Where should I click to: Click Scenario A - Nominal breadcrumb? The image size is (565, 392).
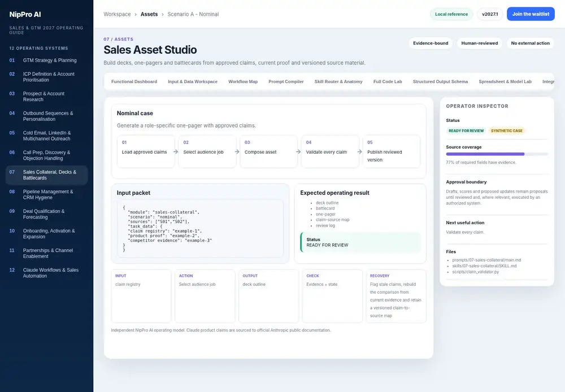point(193,14)
